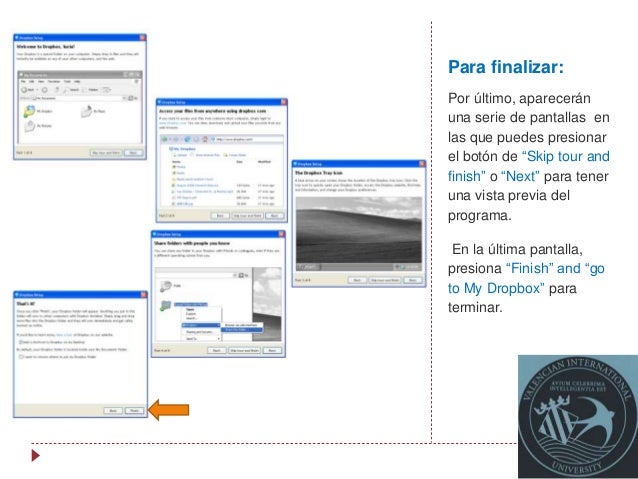Select the highlighted Dropbox context menu entry
The height and width of the screenshot is (479, 638).
pos(201,325)
